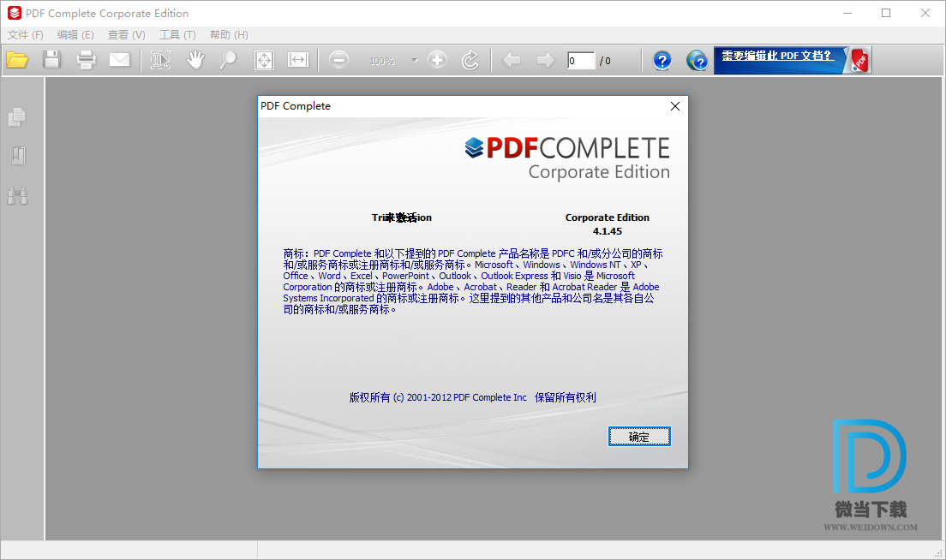946x560 pixels.
Task: Click the 需要编辑此 PDF 文档 banner link
Action: [778, 56]
